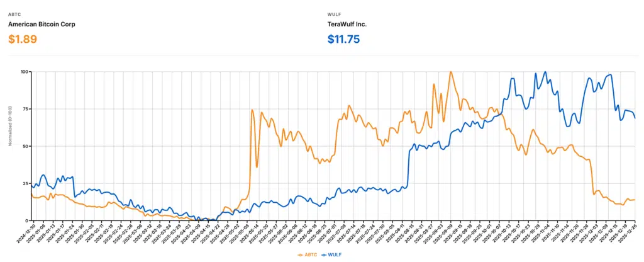Screen dimensions: 644x262
Task: Click the 50 label on the y-axis
Action: 25,146
